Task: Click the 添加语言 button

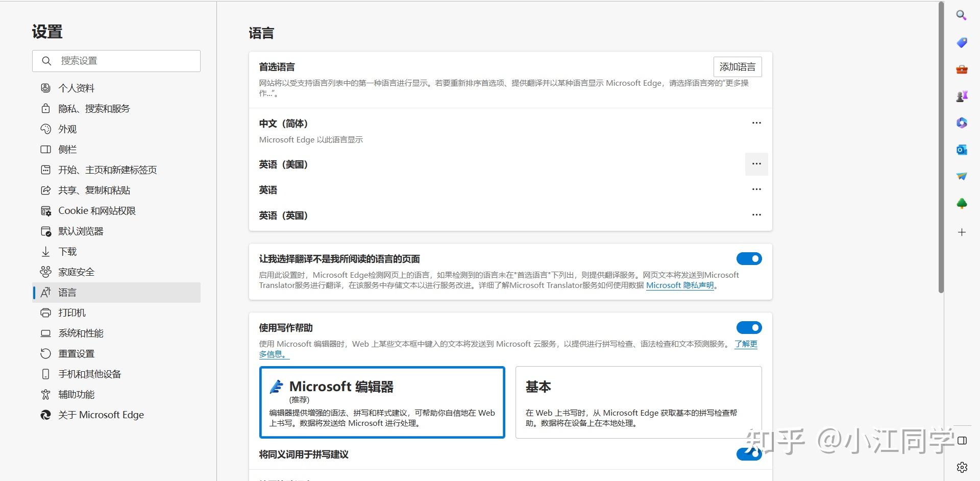Action: coord(738,67)
